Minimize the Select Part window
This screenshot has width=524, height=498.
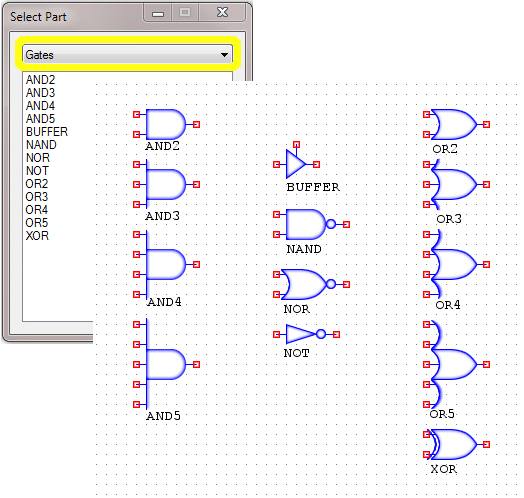point(158,13)
